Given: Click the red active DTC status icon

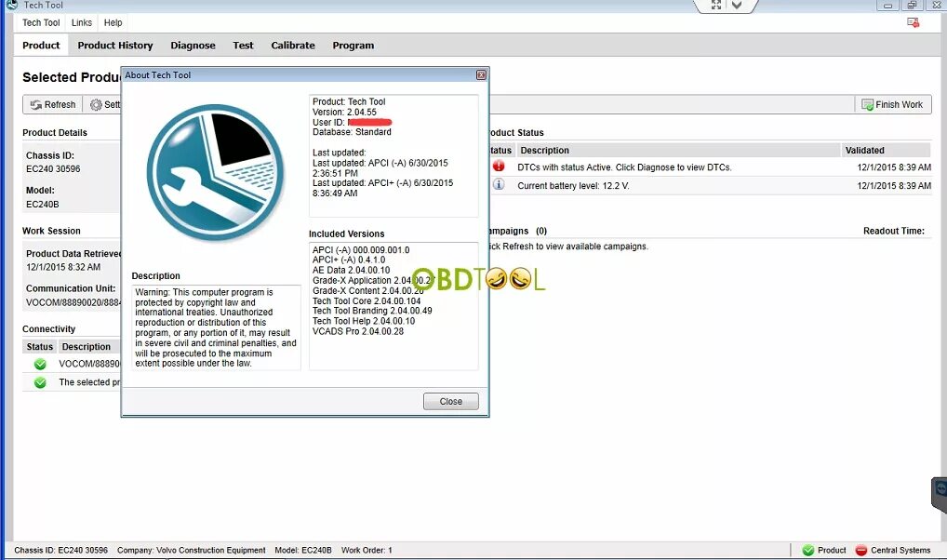Looking at the screenshot, I should coord(499,167).
